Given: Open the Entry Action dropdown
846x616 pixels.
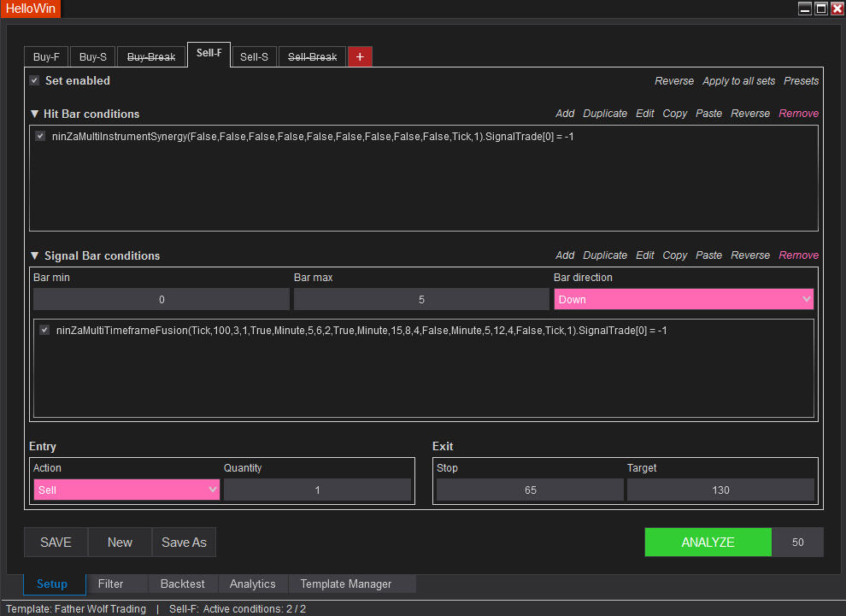Looking at the screenshot, I should tap(126, 490).
